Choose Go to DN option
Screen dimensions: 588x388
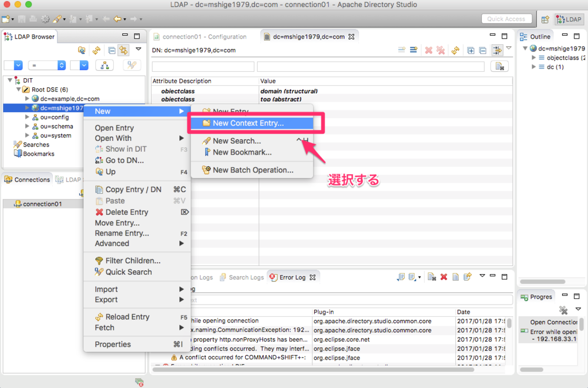[137, 160]
